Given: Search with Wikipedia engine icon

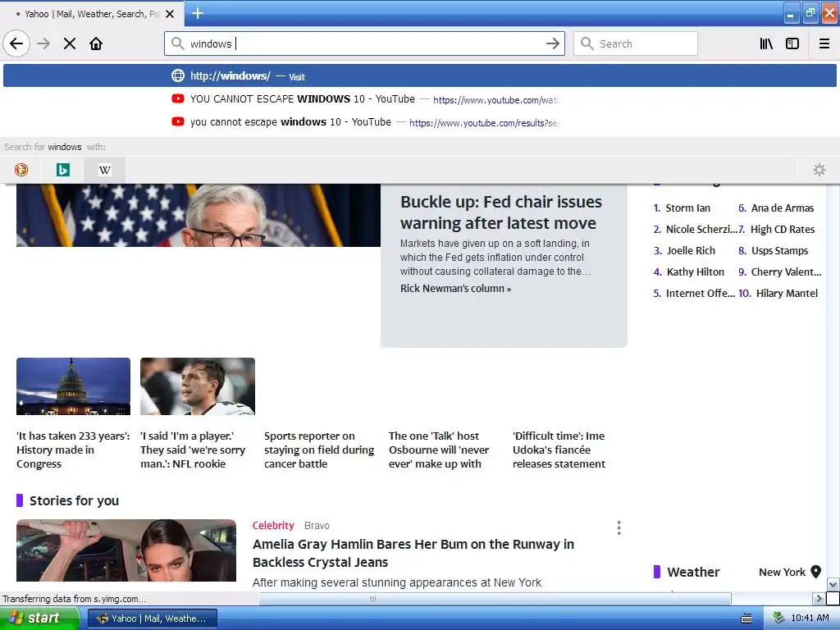Looking at the screenshot, I should tap(105, 170).
